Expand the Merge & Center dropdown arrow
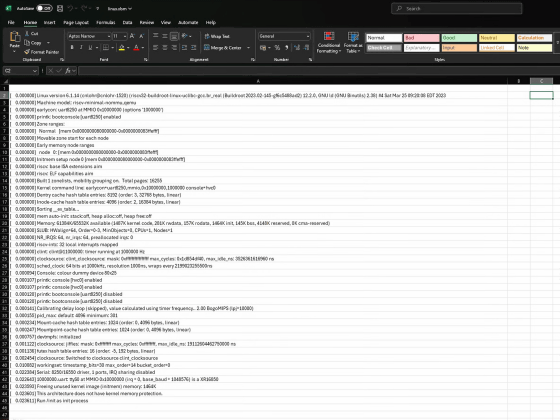Screen dimensions: 560x420 click(x=249, y=48)
